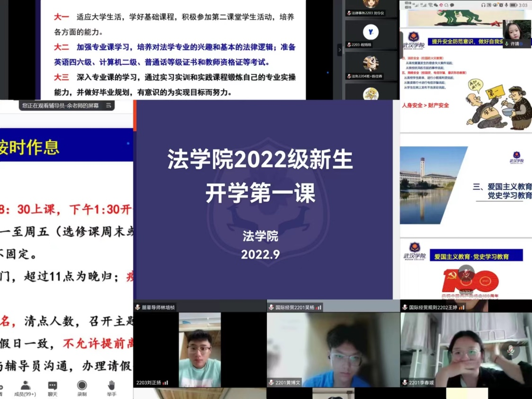
Task: Click the blue Y avatar of 2203-程�F
Action: tap(371, 32)
